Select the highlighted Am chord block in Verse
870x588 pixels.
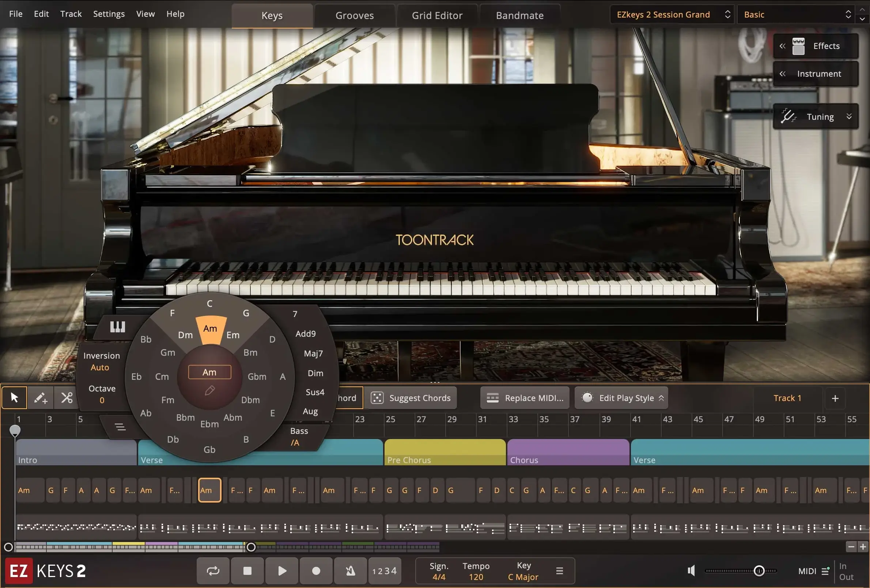click(209, 490)
